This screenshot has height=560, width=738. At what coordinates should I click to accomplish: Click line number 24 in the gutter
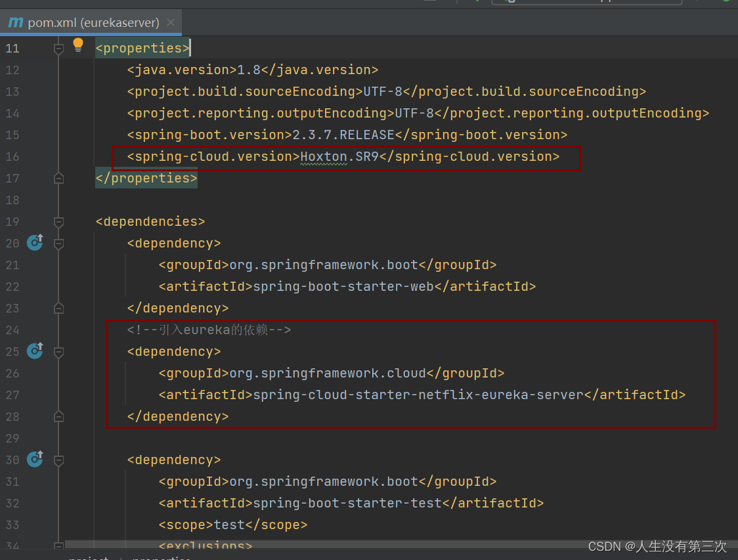coord(12,330)
